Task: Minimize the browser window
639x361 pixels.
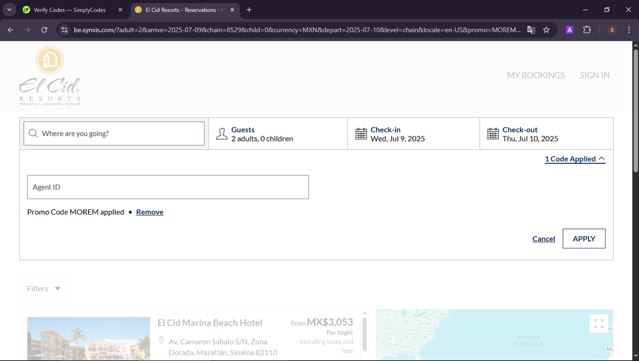Action: tap(585, 10)
